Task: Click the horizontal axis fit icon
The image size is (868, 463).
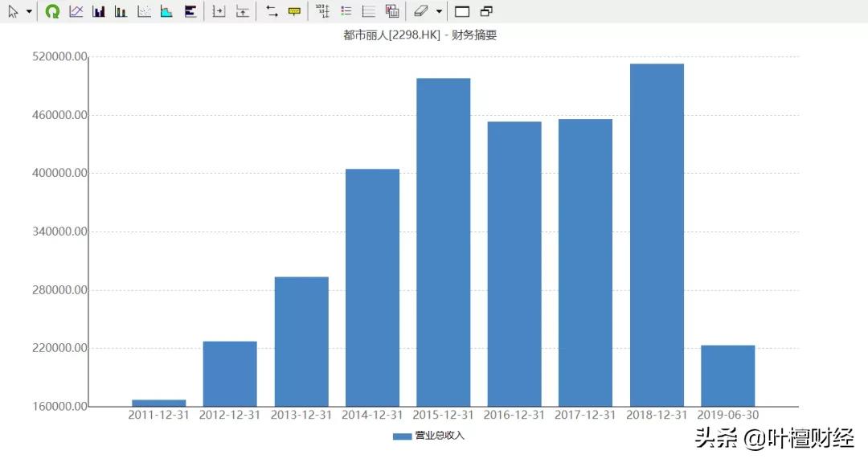Action: pyautogui.click(x=219, y=11)
